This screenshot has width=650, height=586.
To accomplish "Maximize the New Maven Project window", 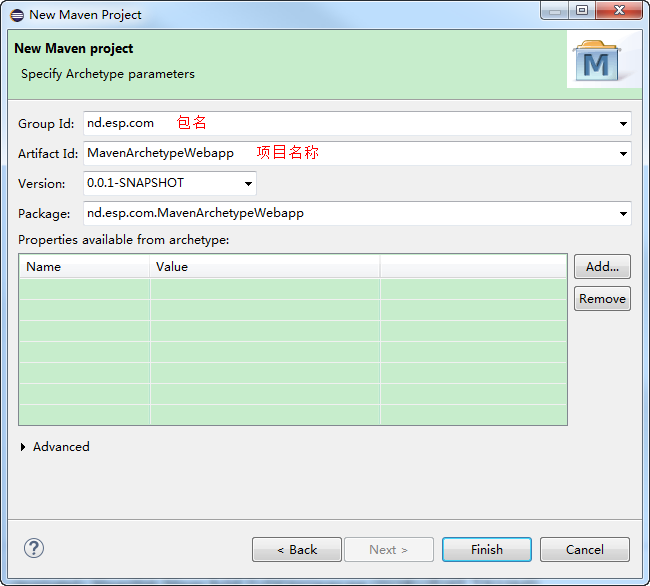I will click(582, 10).
